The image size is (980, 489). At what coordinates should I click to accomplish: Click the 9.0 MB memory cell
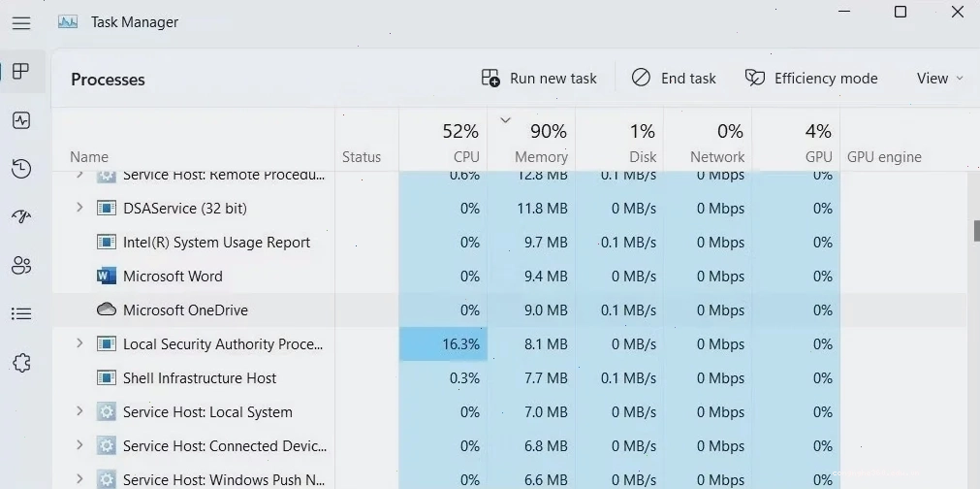531,310
